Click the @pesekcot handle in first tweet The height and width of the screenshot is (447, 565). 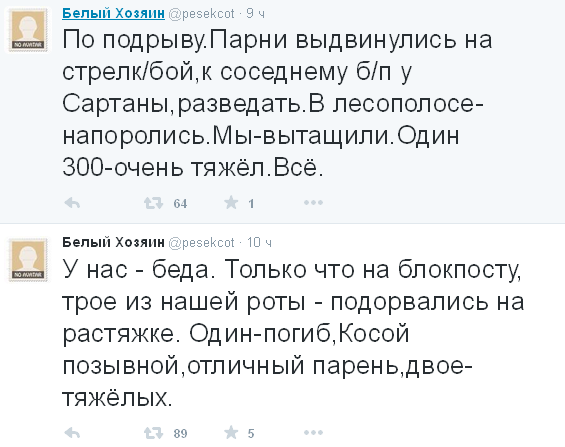click(202, 14)
